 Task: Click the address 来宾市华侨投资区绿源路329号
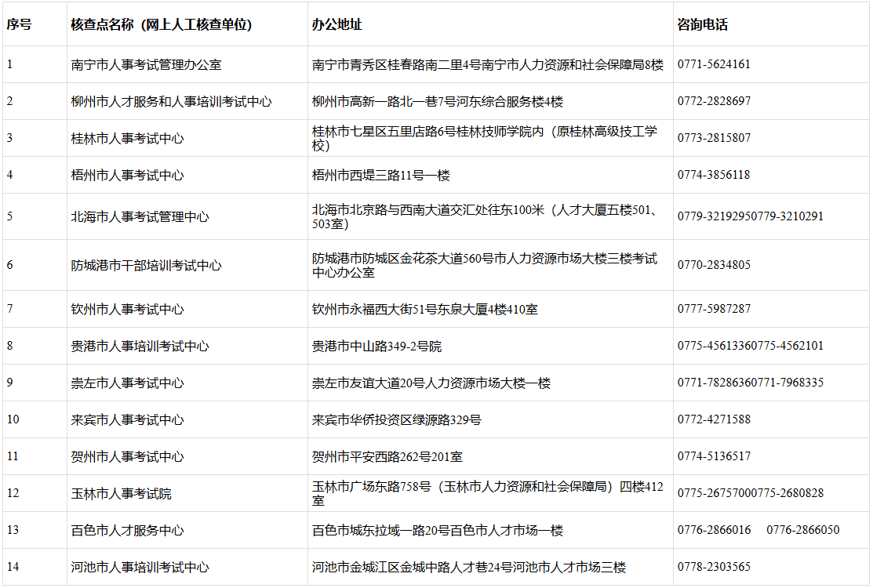(396, 419)
